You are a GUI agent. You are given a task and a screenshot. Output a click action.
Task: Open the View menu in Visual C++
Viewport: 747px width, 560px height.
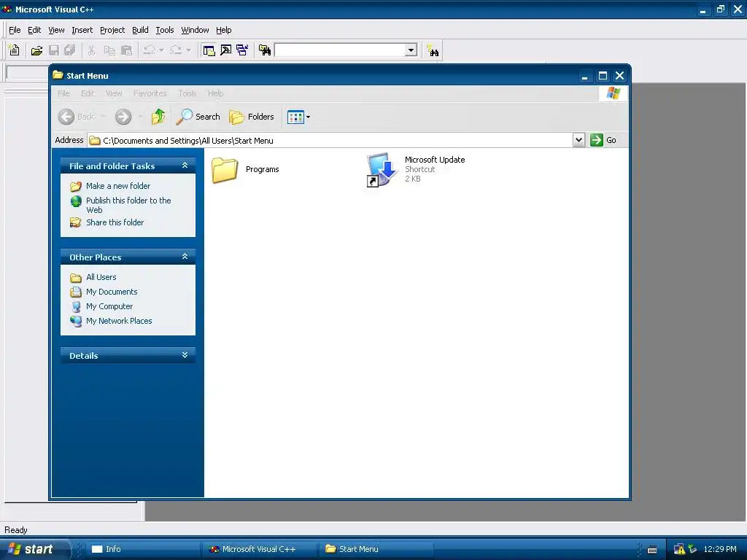coord(56,30)
